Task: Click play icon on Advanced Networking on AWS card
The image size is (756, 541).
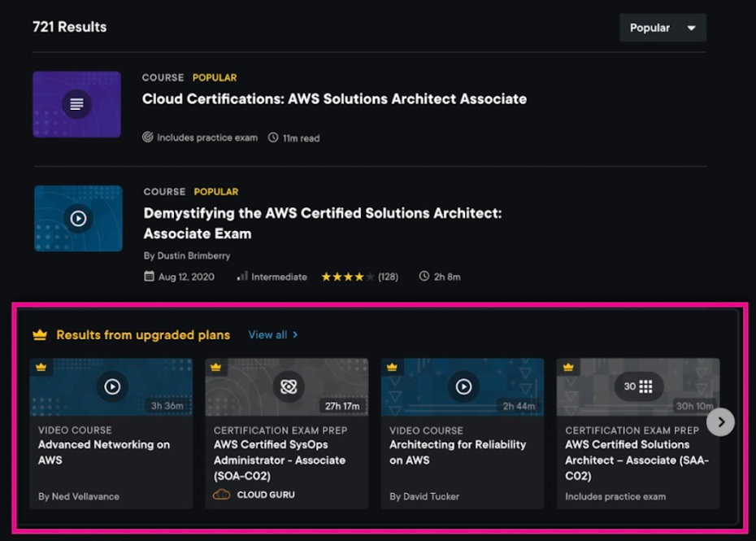Action: pos(112,386)
